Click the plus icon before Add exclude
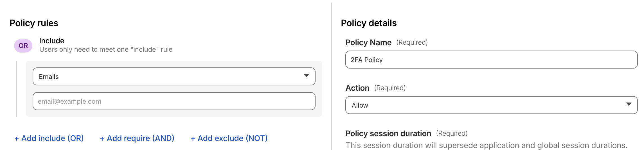Screen dimensions: 644x150 (x=193, y=138)
